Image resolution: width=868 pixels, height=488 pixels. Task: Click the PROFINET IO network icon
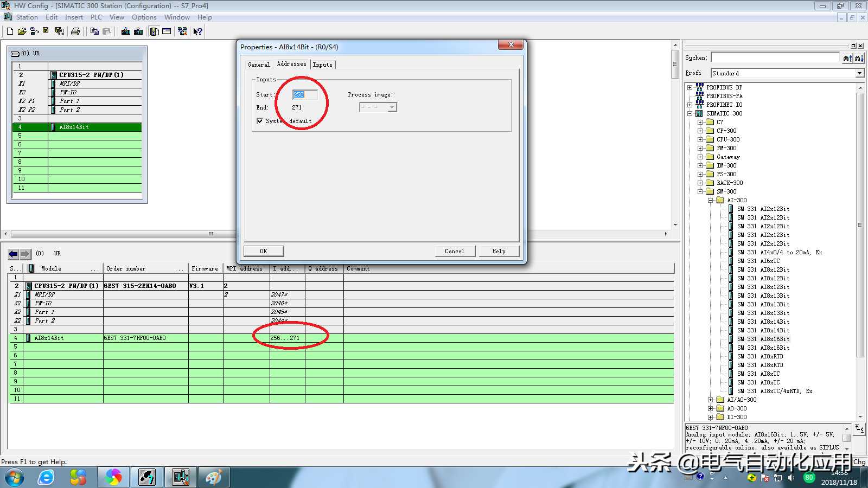pyautogui.click(x=699, y=104)
